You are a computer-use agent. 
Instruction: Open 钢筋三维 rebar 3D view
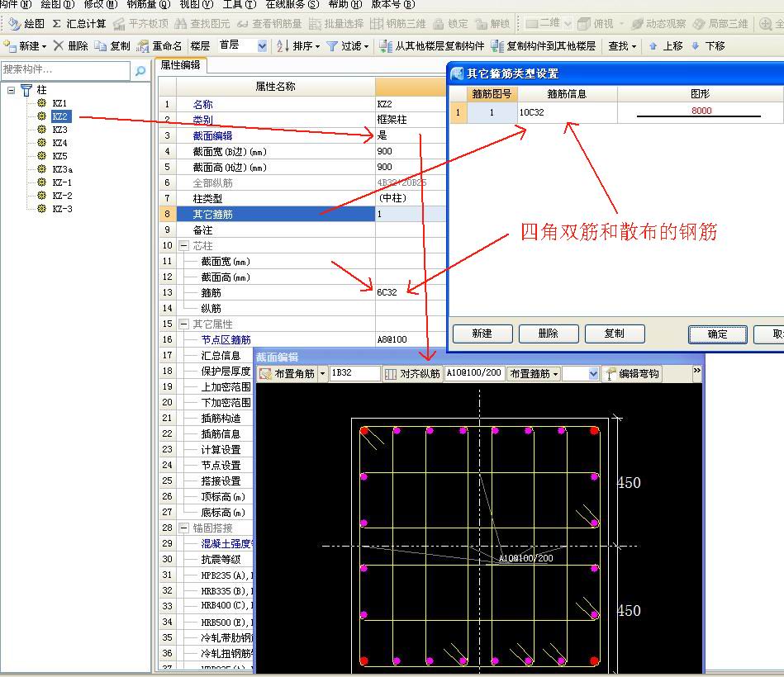coord(398,23)
